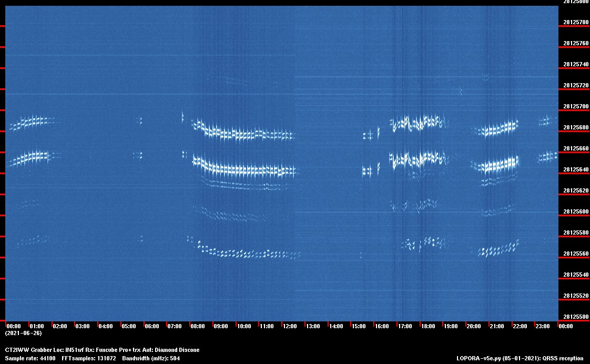Click the 28125660 frequency label
This screenshot has width=590, height=364.
576,149
